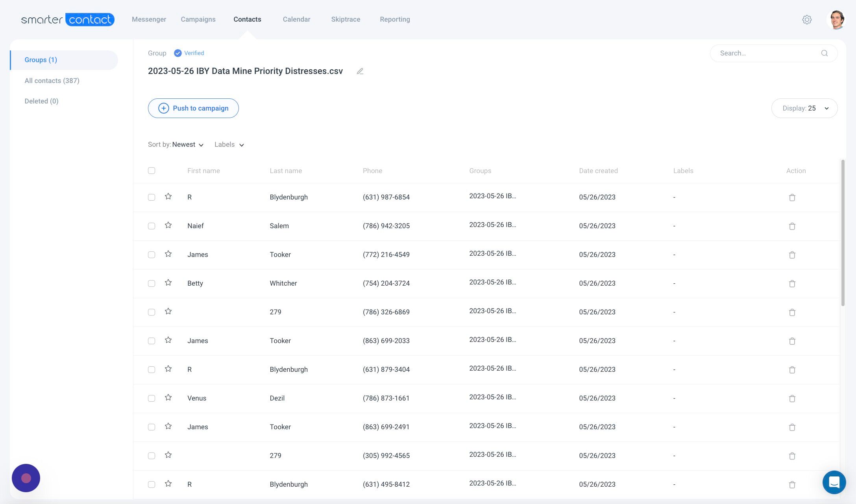Open settings via gear icon
Screen dimensions: 856x504
click(807, 19)
